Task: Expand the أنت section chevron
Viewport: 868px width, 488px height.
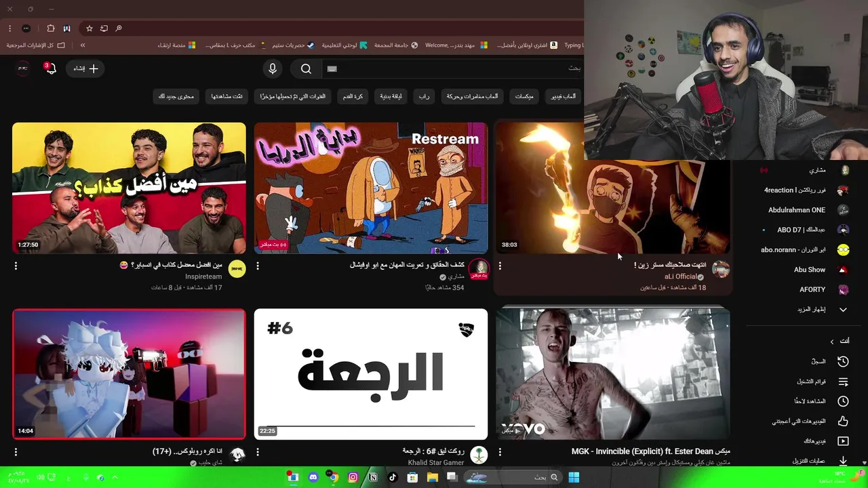Action: pos(832,342)
